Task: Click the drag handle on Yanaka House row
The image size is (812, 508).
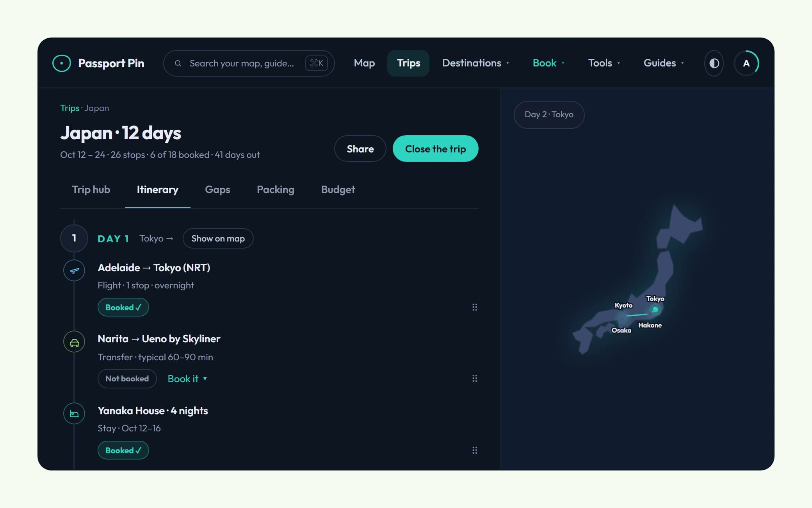Action: click(x=475, y=450)
